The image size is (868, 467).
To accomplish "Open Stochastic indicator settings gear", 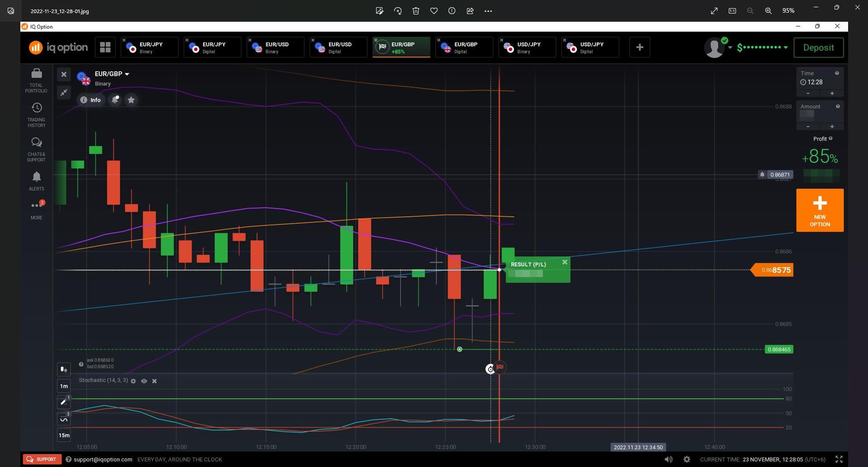I will click(x=133, y=381).
